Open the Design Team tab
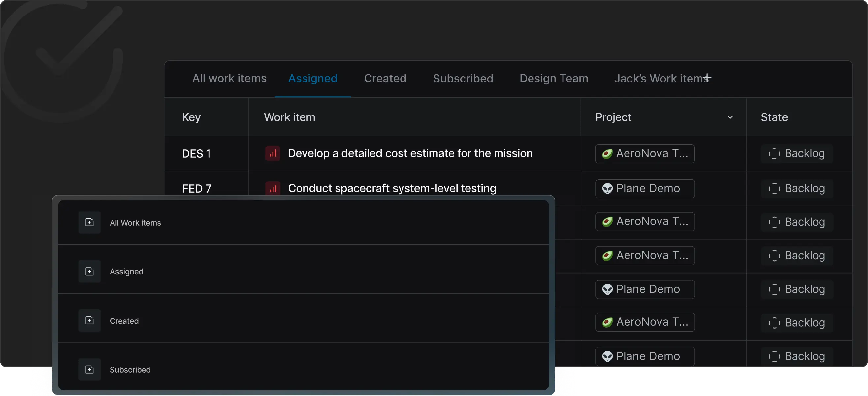868x396 pixels. [x=554, y=79]
